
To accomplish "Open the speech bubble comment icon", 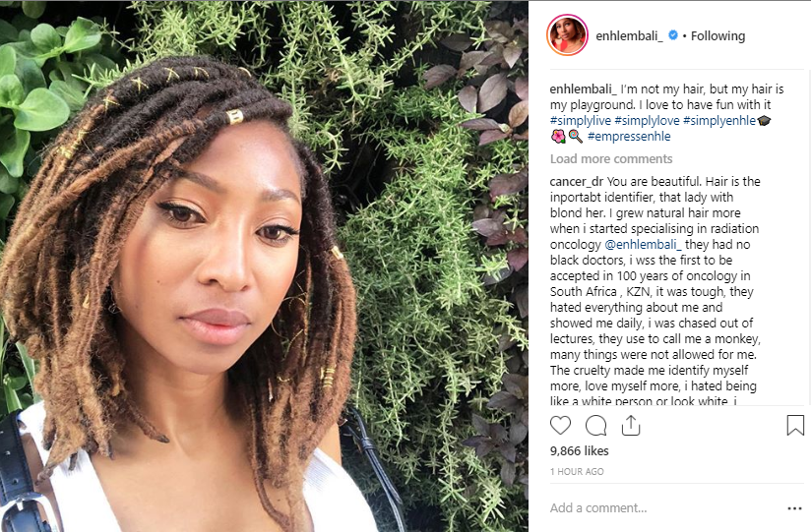I will click(x=595, y=426).
